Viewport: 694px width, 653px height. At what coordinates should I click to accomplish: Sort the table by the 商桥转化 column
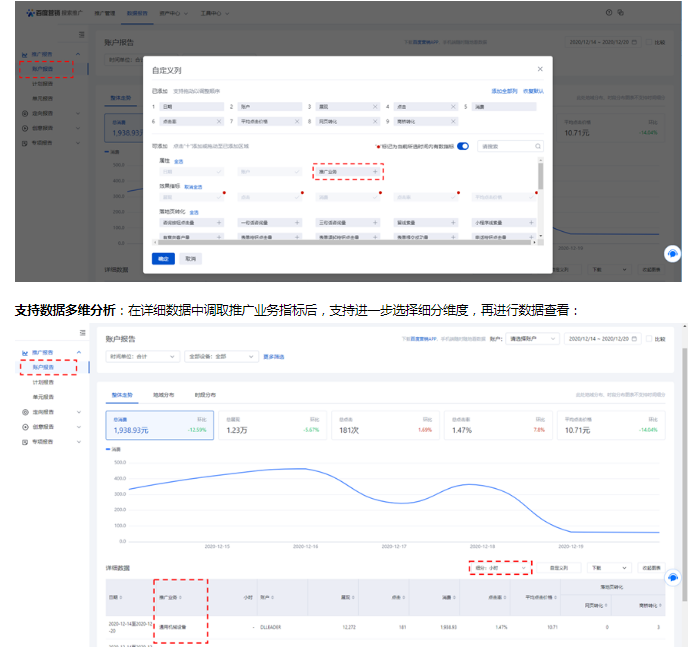pos(659,606)
